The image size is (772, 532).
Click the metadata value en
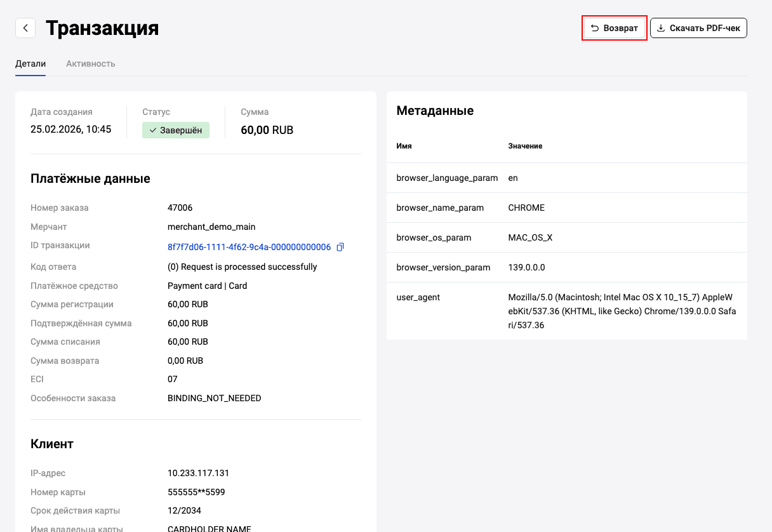(x=513, y=178)
